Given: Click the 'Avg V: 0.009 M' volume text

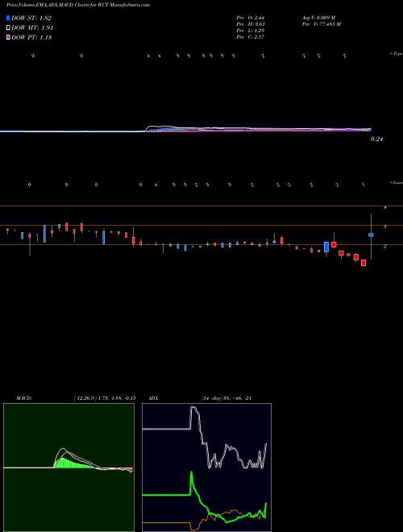Looking at the screenshot, I should point(318,17).
